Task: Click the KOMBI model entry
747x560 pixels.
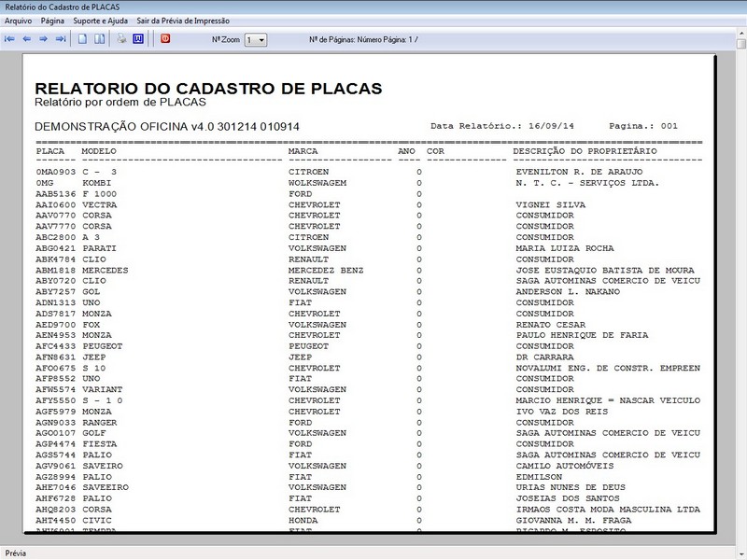Action: [x=97, y=183]
